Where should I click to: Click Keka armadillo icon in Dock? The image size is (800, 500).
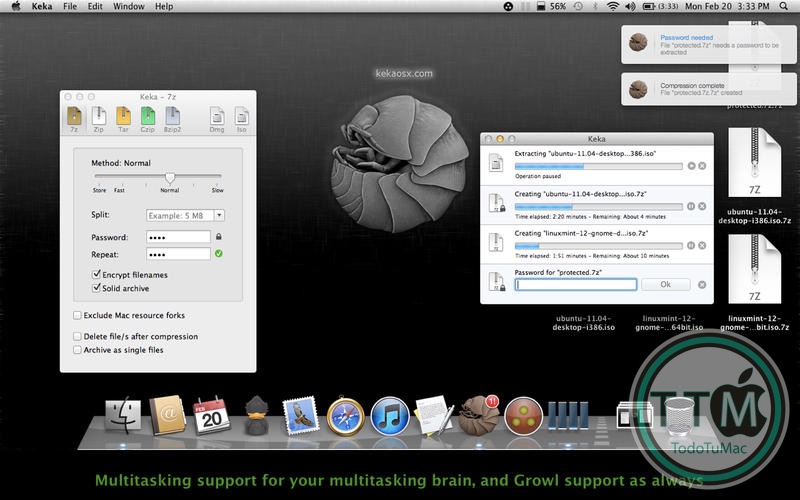click(x=479, y=416)
